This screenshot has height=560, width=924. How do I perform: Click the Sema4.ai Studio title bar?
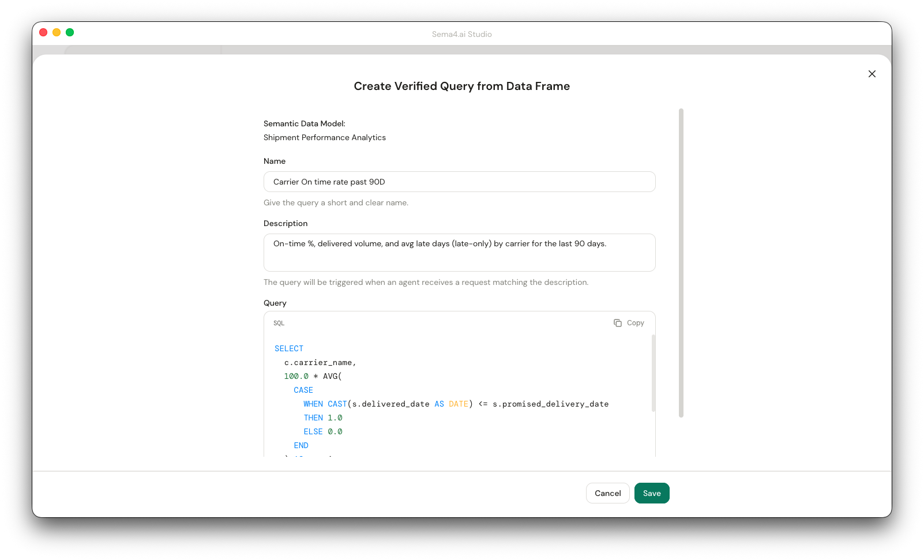[x=461, y=34]
